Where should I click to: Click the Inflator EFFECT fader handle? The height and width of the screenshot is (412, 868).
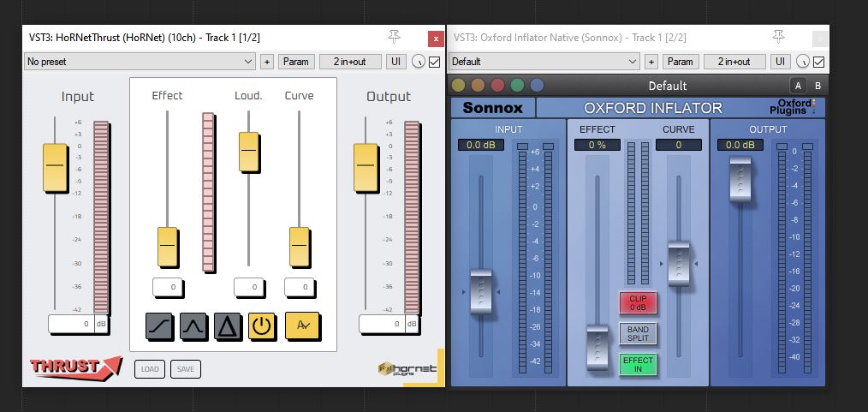click(x=597, y=349)
